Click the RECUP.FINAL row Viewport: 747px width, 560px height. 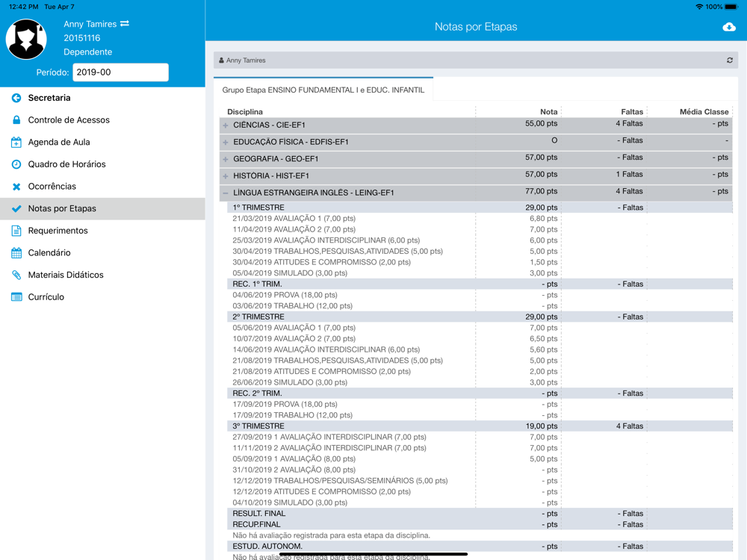click(480, 524)
